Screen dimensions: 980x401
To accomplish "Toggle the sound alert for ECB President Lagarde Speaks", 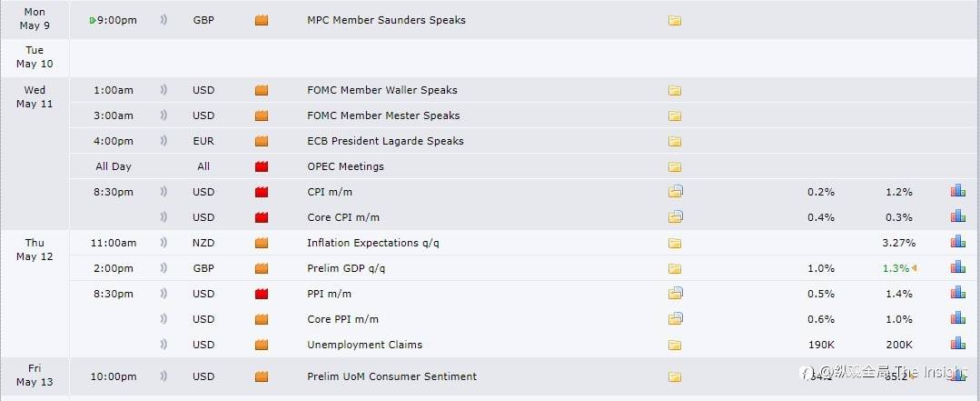I will point(163,141).
